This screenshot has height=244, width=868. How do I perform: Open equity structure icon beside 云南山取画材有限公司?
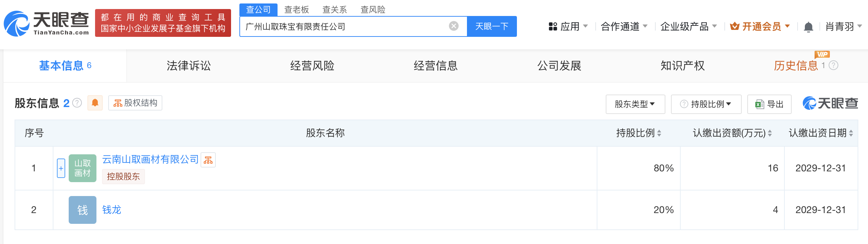[208, 160]
